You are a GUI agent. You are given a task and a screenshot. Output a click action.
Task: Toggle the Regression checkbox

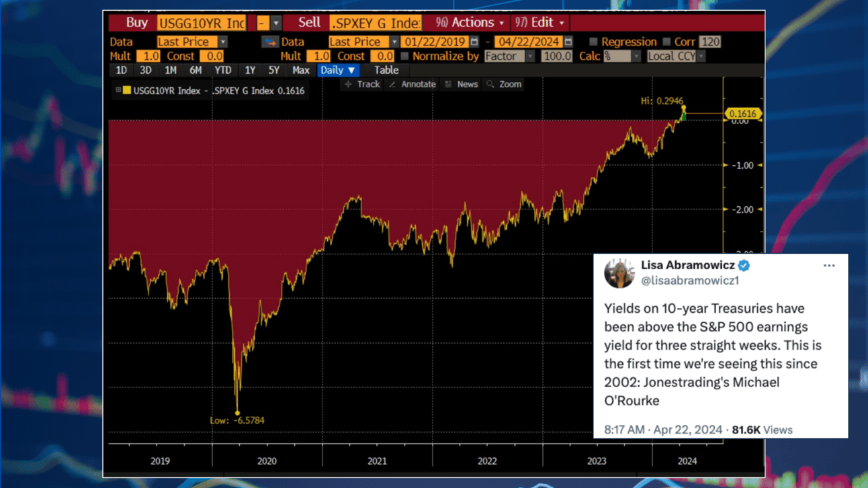593,42
